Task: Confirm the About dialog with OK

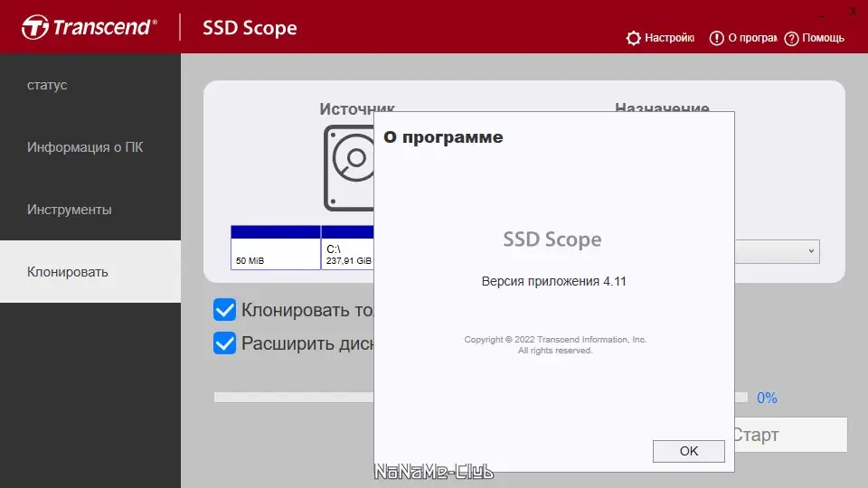Action: pos(689,451)
